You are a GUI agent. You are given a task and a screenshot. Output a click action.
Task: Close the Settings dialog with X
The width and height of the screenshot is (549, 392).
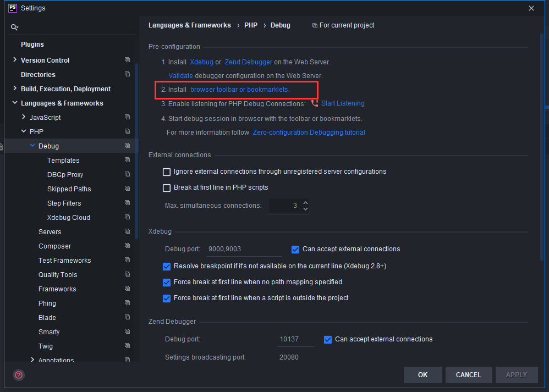(531, 8)
